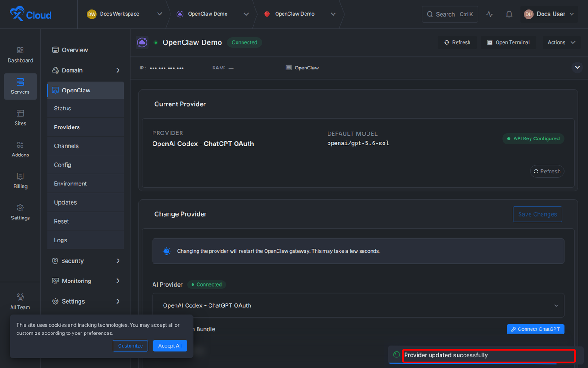Open Reset submenu item
588x368 pixels.
coord(85,221)
